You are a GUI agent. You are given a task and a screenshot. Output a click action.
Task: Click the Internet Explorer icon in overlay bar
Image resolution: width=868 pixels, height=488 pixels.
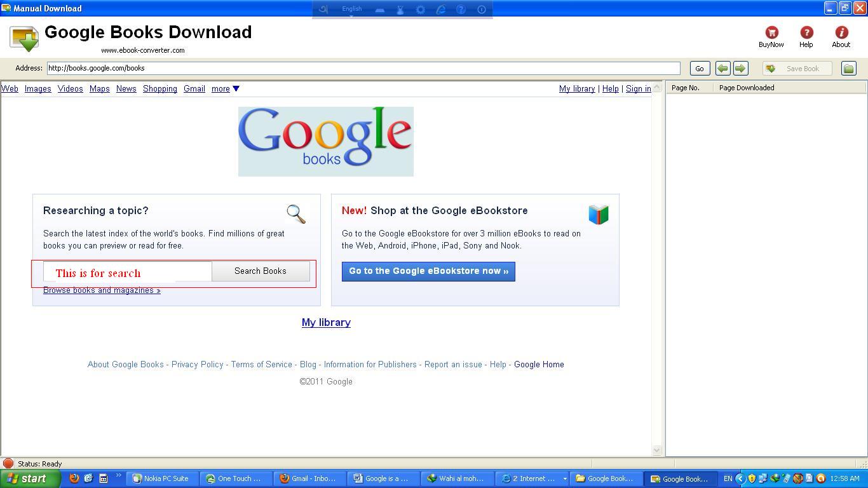click(x=441, y=10)
